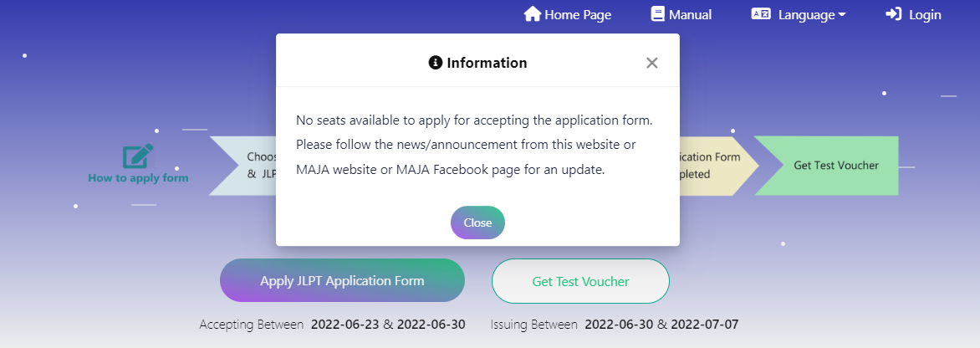Dismiss the dialog with the X icon
The width and height of the screenshot is (980, 348).
[x=652, y=63]
